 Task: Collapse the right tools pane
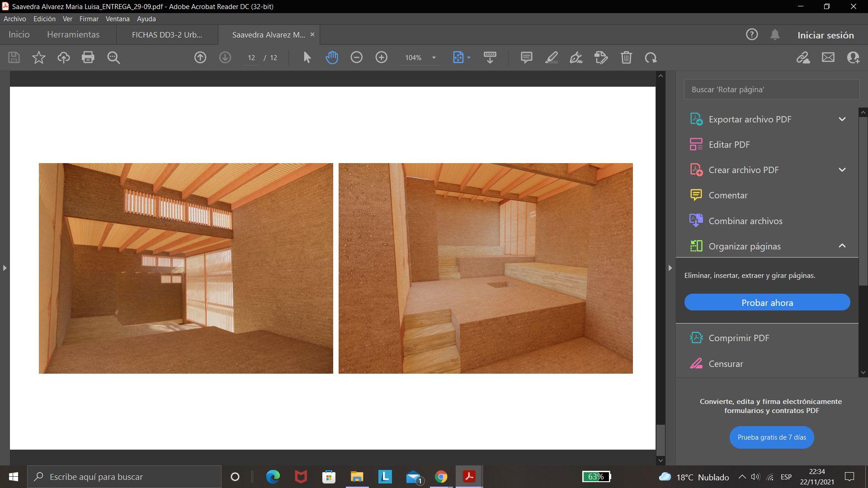[x=670, y=268]
